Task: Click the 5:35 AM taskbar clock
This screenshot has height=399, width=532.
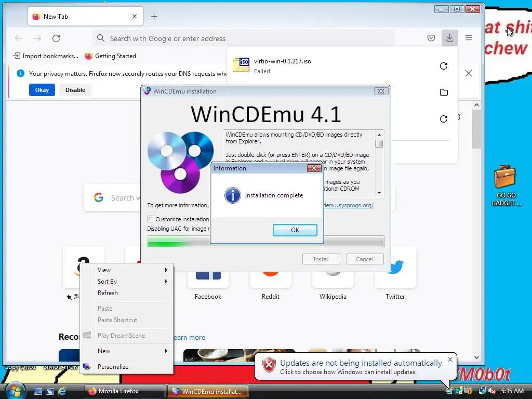Action: click(512, 391)
